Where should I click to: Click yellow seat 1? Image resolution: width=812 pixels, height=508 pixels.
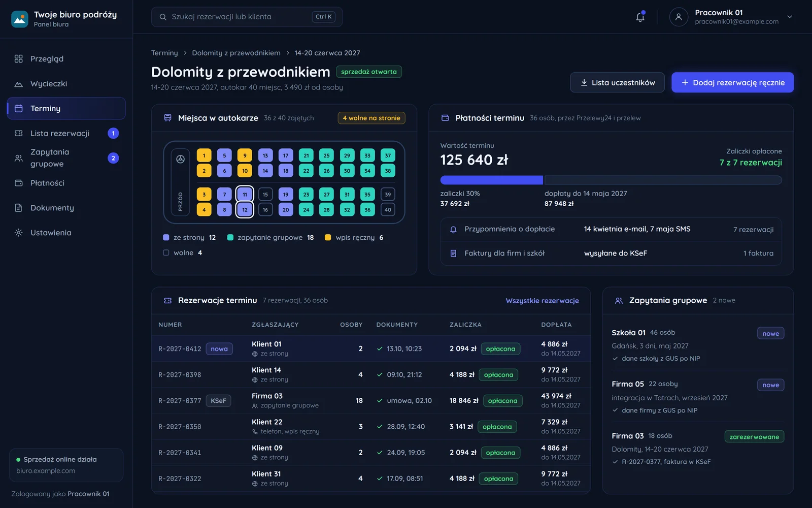204,155
